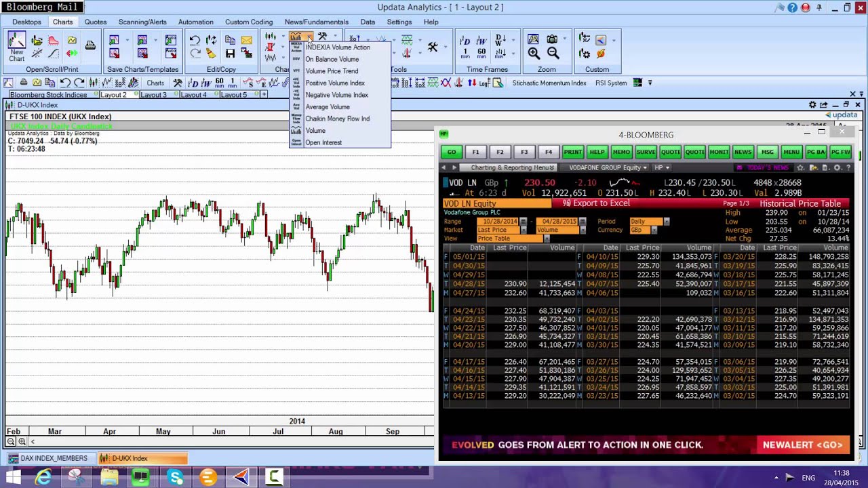The image size is (868, 488).
Task: Click the green GO button
Action: [x=452, y=152]
